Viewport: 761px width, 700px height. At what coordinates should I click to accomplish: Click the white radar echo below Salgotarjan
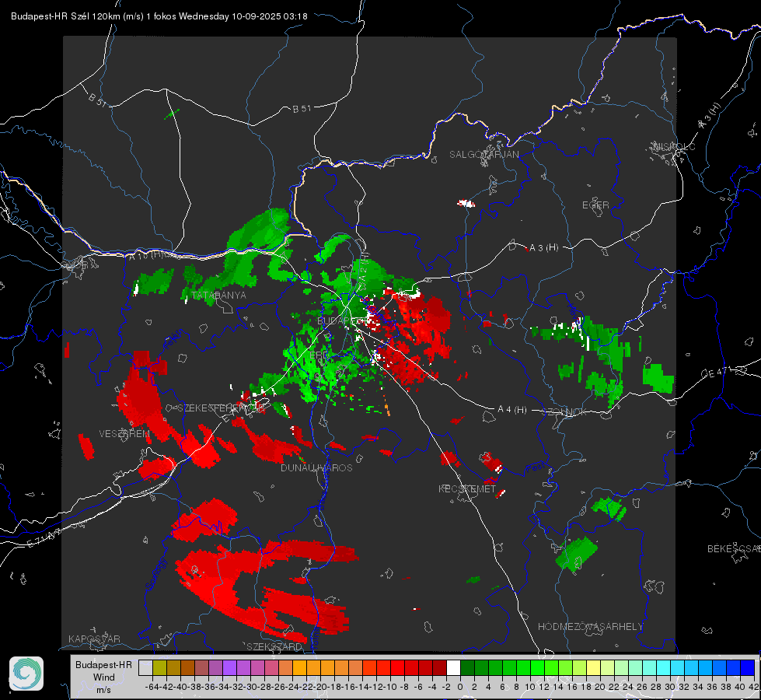click(466, 203)
